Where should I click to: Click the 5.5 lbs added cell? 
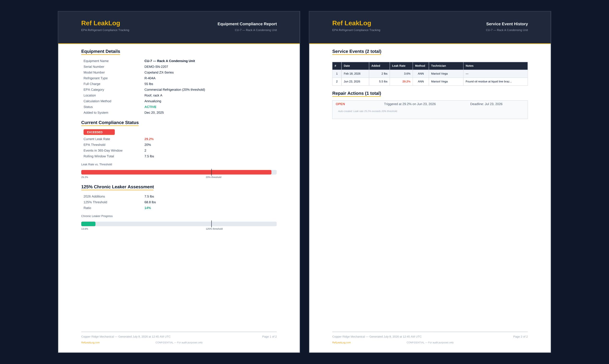[379, 81]
